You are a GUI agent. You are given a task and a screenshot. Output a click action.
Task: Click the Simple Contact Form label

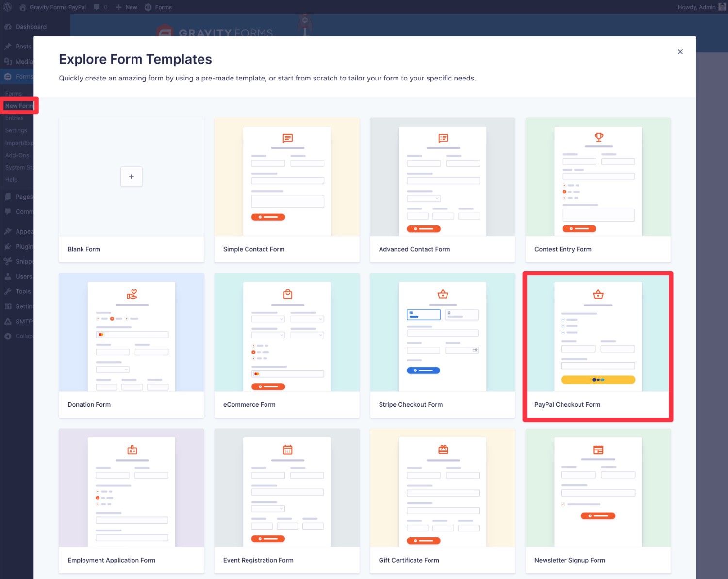coord(254,249)
